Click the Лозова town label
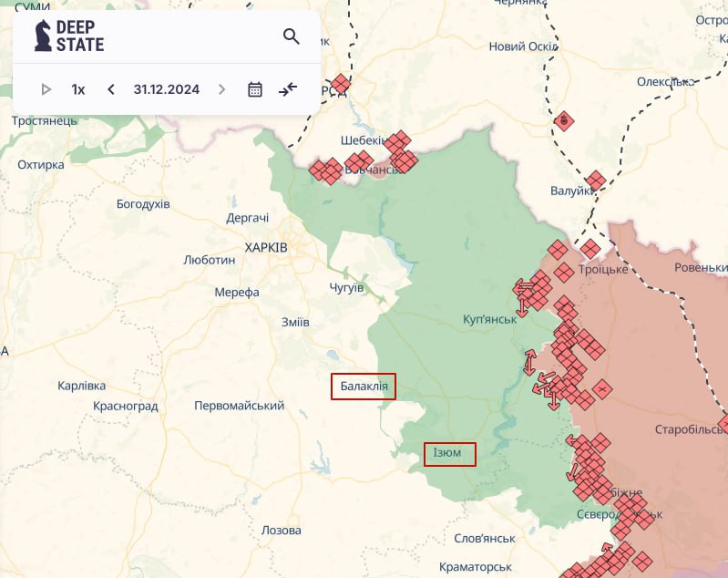Viewport: 728px width, 578px height. [281, 530]
